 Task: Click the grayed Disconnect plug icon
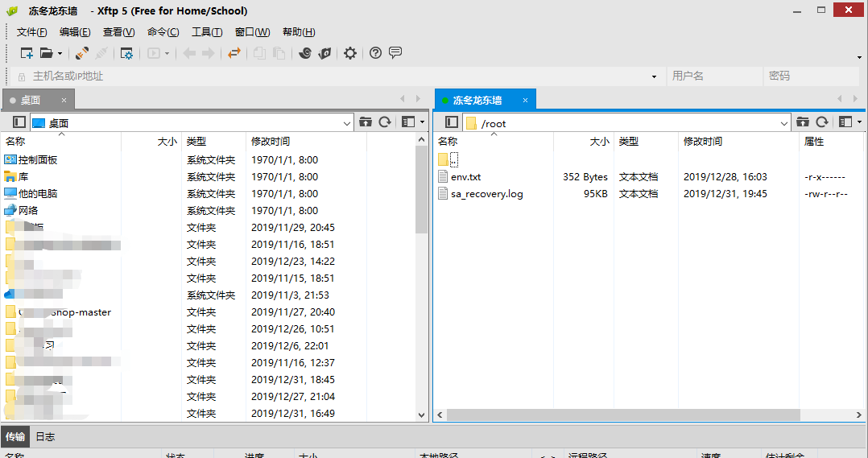[101, 53]
